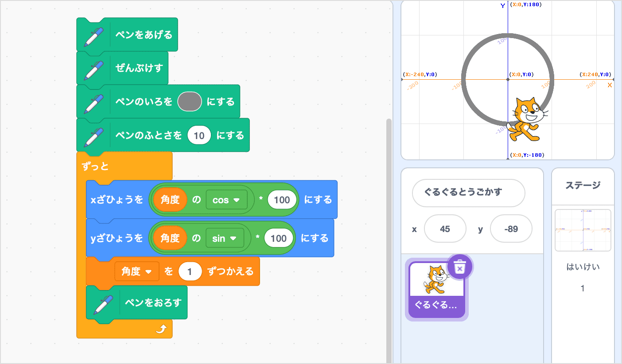Click the sprite x position field 45
622x364 pixels.
445,229
